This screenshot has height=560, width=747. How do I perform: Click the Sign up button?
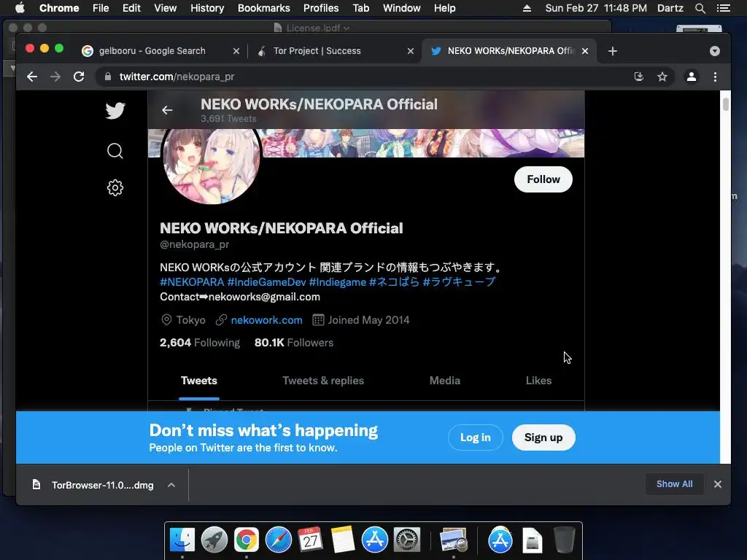(x=543, y=437)
